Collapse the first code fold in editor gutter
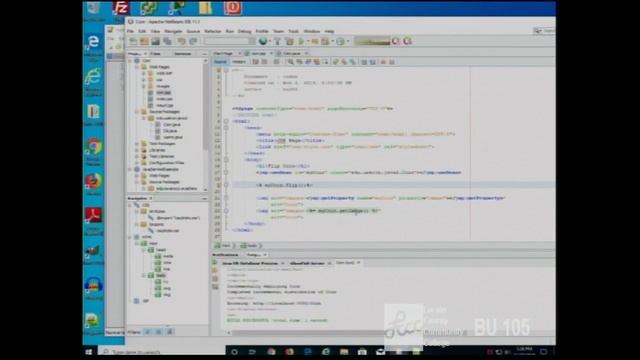 pos(226,70)
